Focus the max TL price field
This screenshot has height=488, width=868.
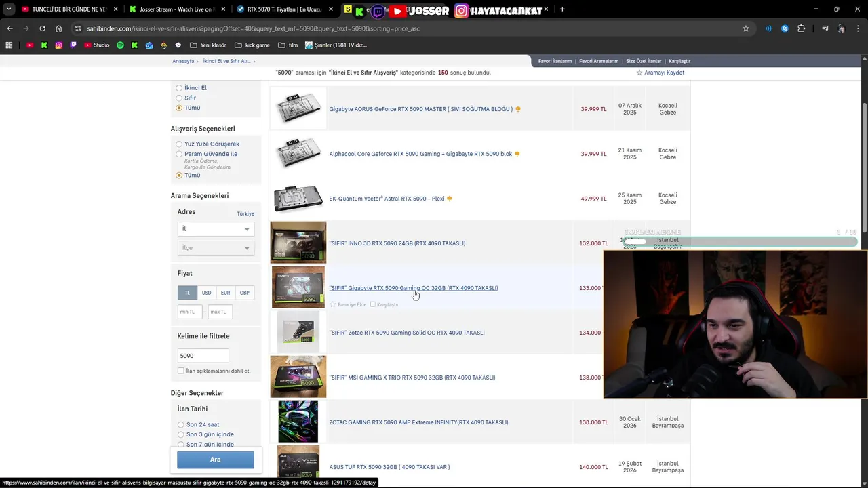(x=220, y=312)
